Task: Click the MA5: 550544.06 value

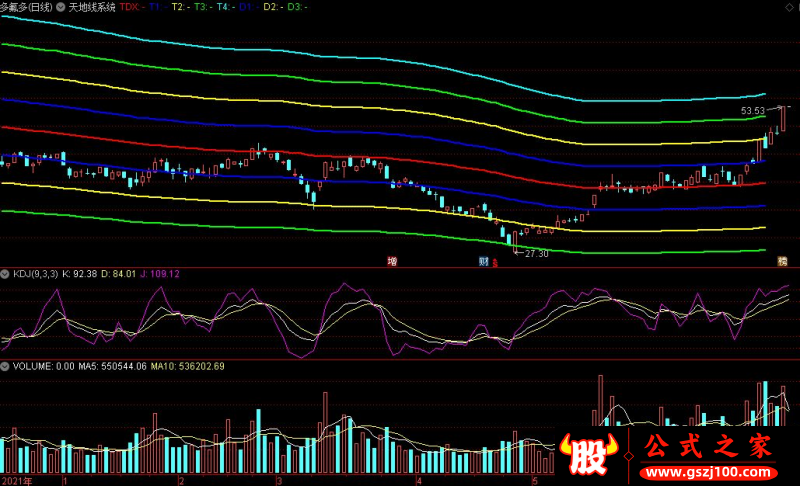Action: [113, 366]
